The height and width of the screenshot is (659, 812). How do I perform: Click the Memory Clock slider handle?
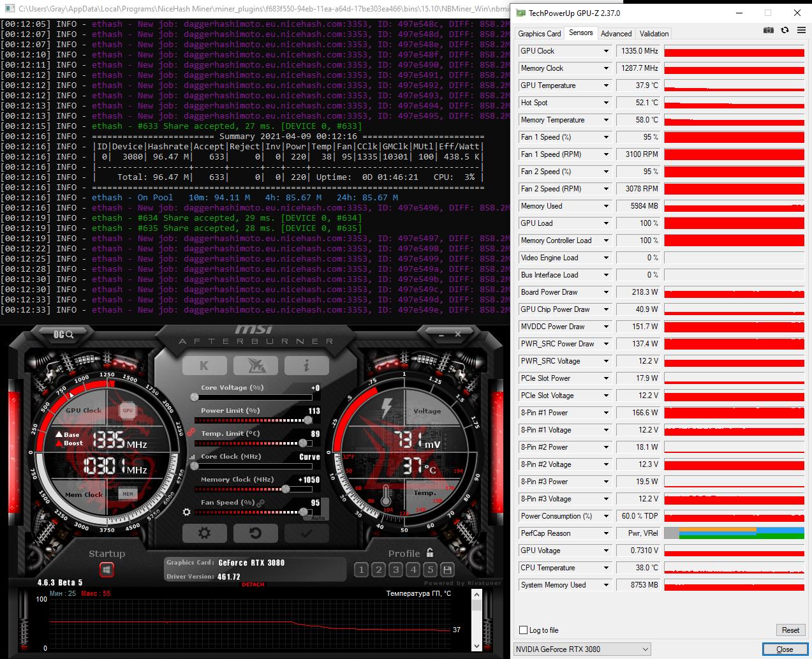[285, 489]
